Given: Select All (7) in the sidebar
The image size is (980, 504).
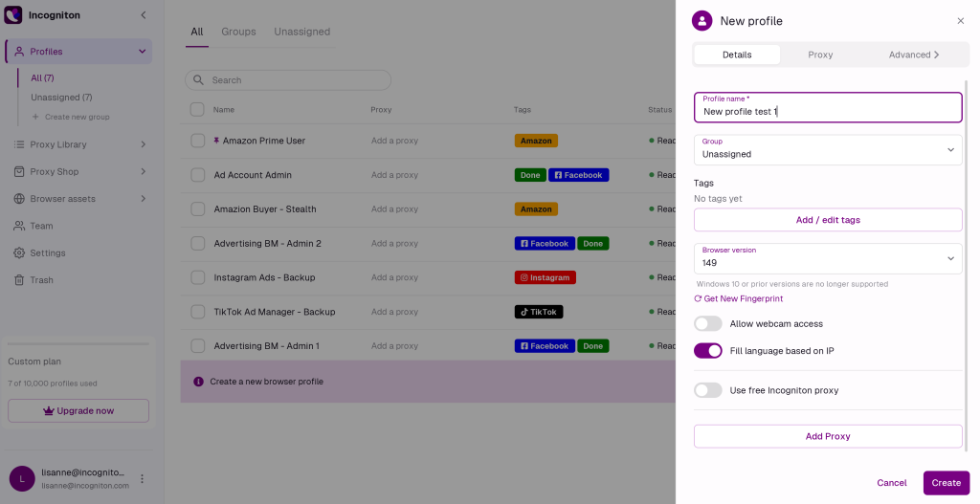Looking at the screenshot, I should pyautogui.click(x=42, y=78).
